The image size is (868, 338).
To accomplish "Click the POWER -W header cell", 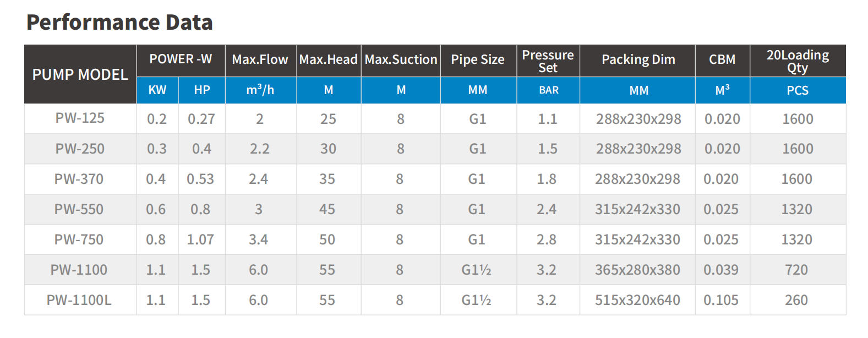I will click(181, 59).
